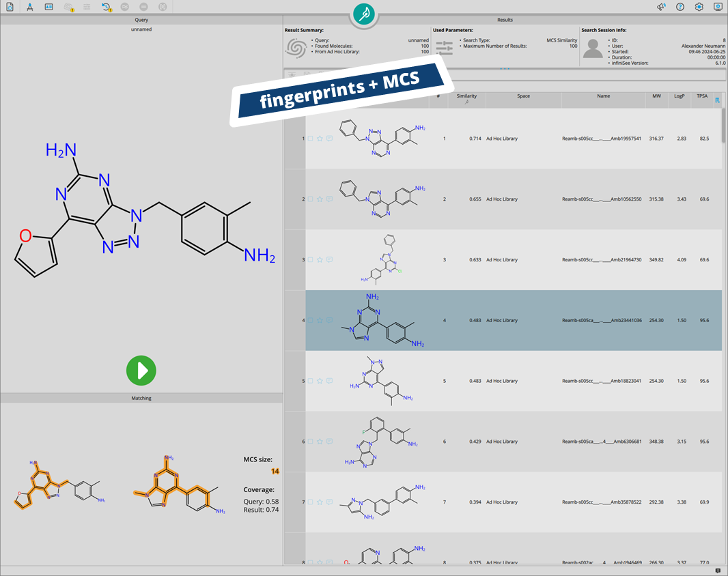Check the selection checkbox on result row 1

click(x=310, y=137)
